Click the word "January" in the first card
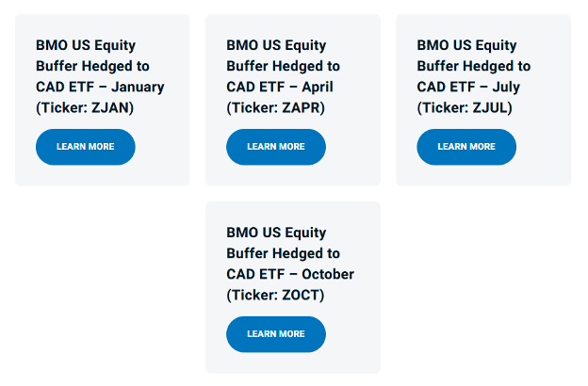 point(138,87)
